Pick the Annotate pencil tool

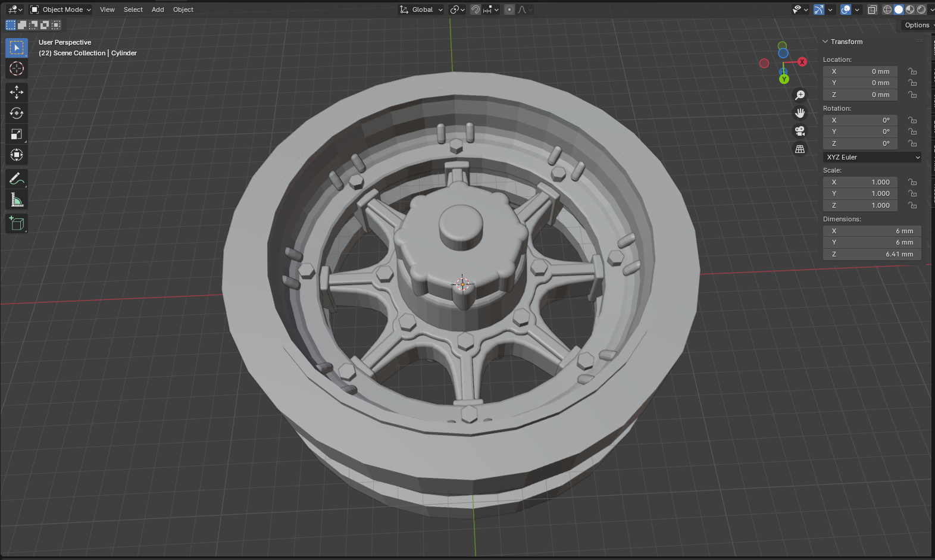17,179
